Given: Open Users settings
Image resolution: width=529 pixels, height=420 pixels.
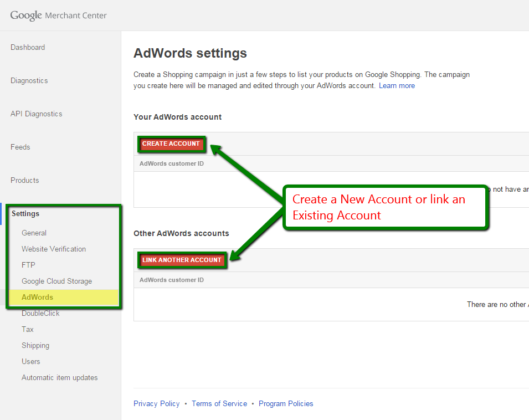Looking at the screenshot, I should (30, 361).
